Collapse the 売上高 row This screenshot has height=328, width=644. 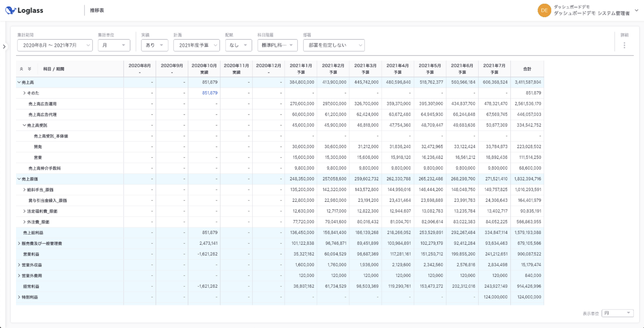tap(19, 82)
